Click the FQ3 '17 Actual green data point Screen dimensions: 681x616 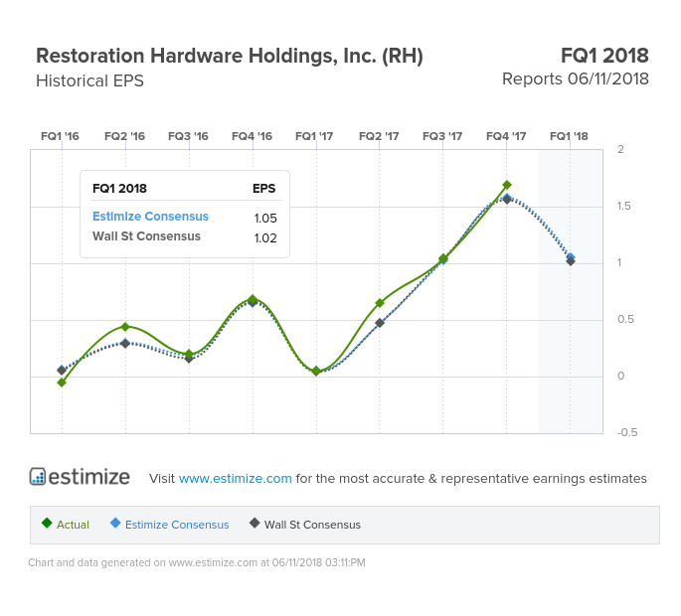(443, 258)
